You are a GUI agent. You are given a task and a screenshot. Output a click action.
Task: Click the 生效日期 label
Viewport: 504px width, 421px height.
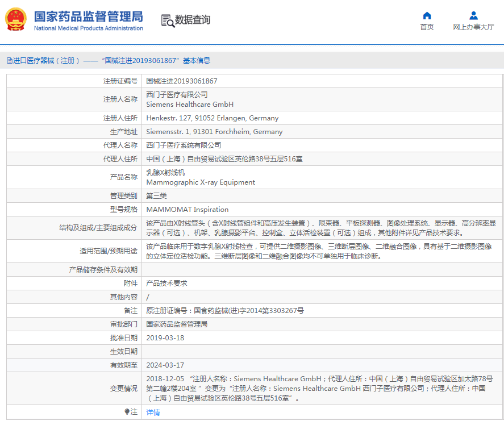click(x=123, y=352)
